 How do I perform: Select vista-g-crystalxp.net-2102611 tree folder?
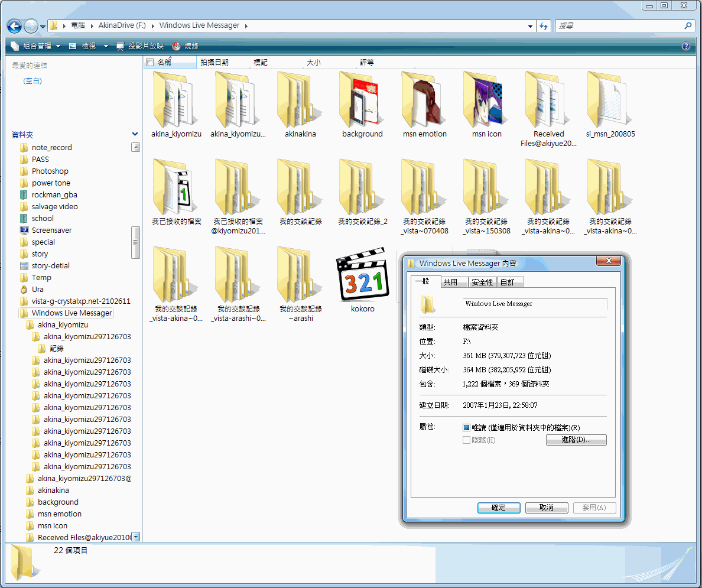75,301
